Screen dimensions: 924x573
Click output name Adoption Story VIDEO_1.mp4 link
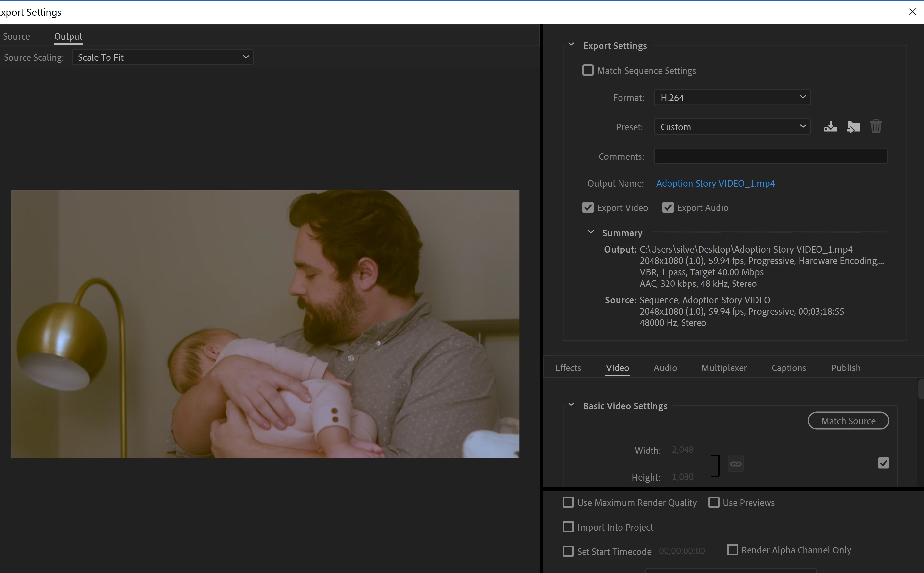tap(715, 183)
